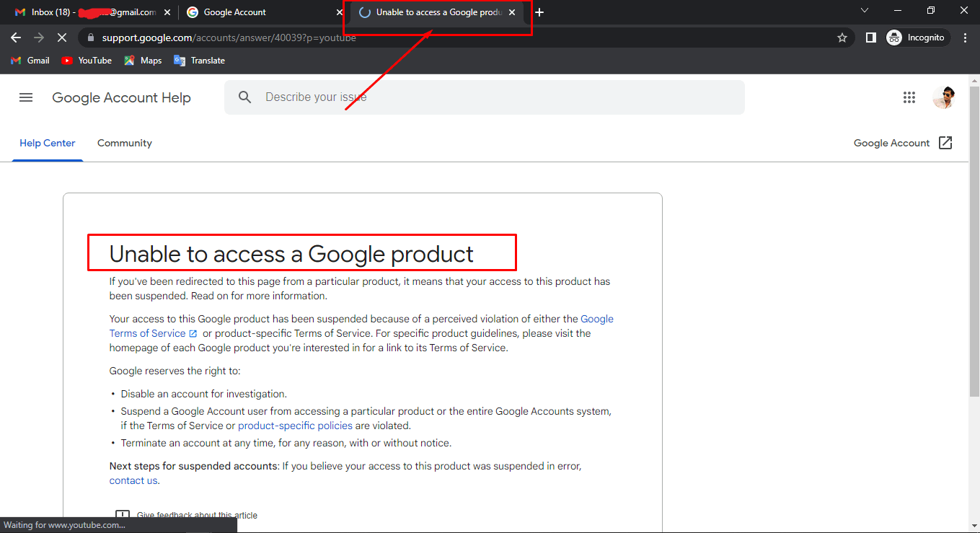Click the feedback icon near article end
The height and width of the screenshot is (533, 980).
123,515
